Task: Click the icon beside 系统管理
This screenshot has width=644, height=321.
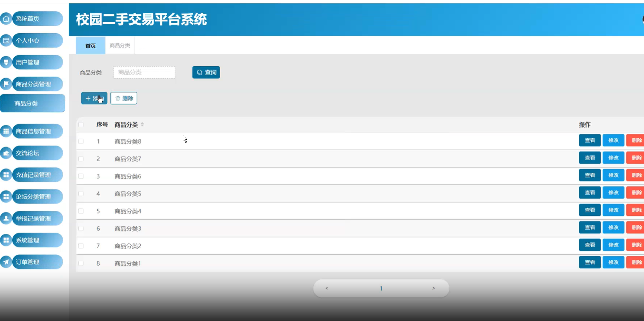Action: [6, 240]
